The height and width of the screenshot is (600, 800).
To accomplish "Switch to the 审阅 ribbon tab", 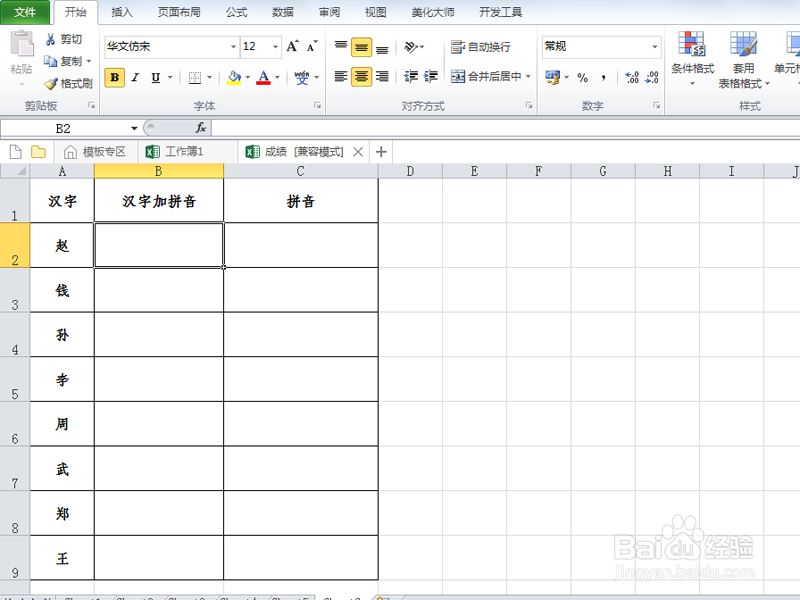I will point(329,12).
